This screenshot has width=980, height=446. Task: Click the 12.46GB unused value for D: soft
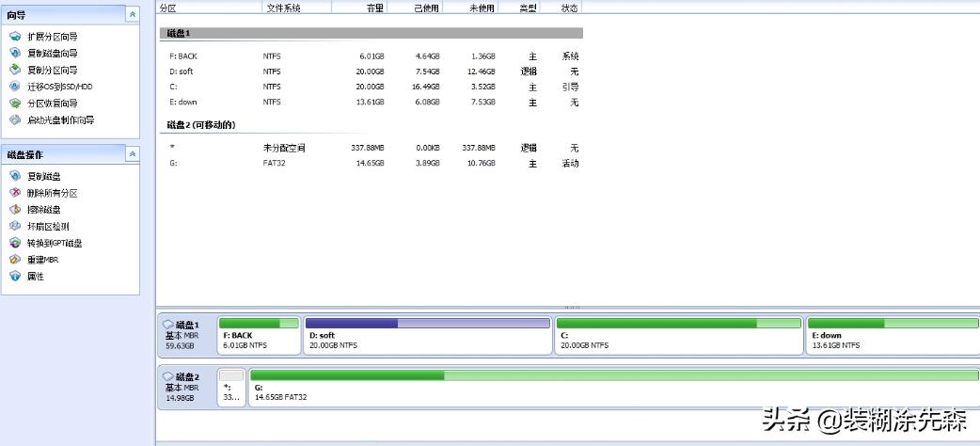click(481, 72)
